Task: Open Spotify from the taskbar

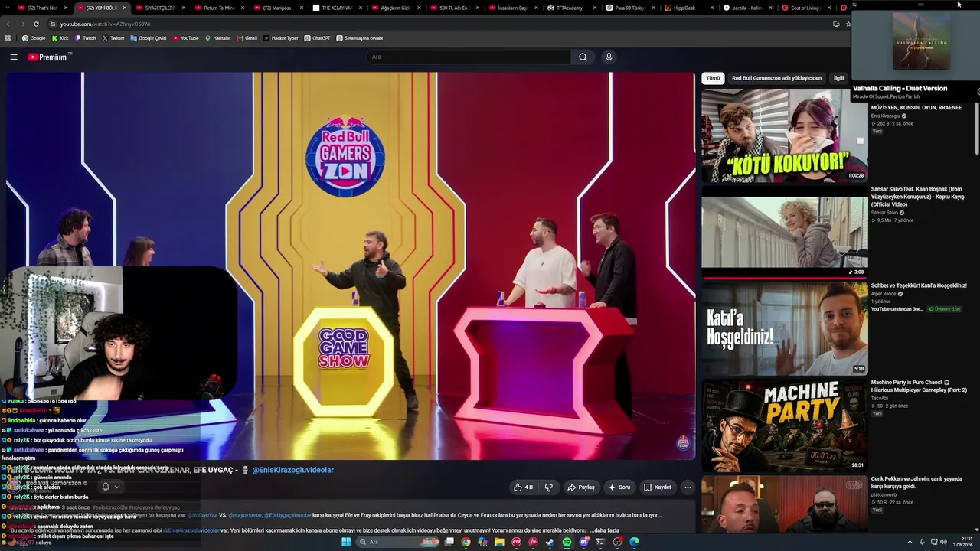Action: pos(567,542)
